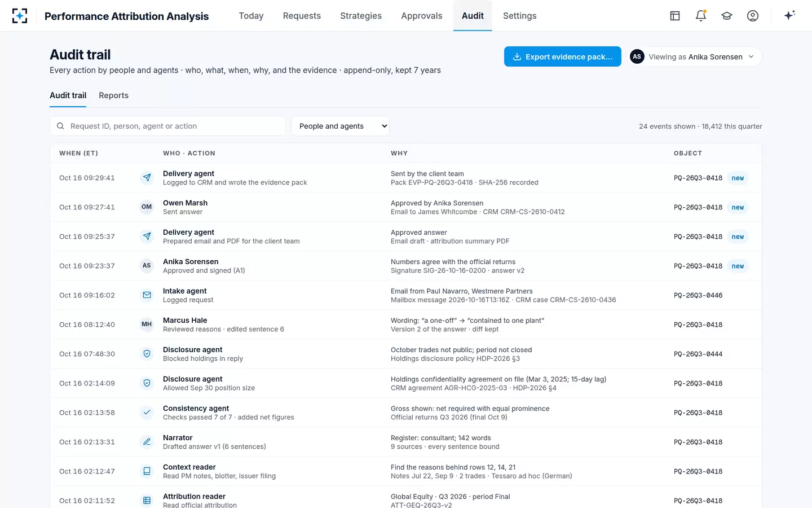
Task: Go to the Today tab
Action: coord(251,16)
